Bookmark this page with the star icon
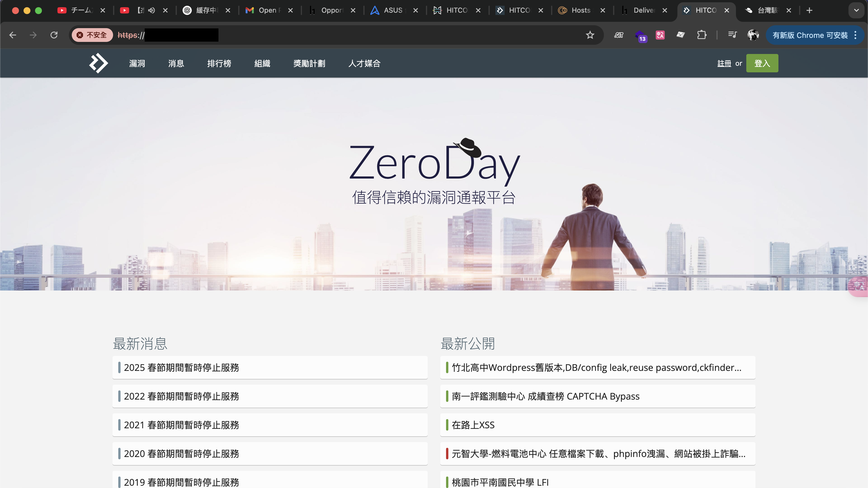This screenshot has width=868, height=488. 590,35
